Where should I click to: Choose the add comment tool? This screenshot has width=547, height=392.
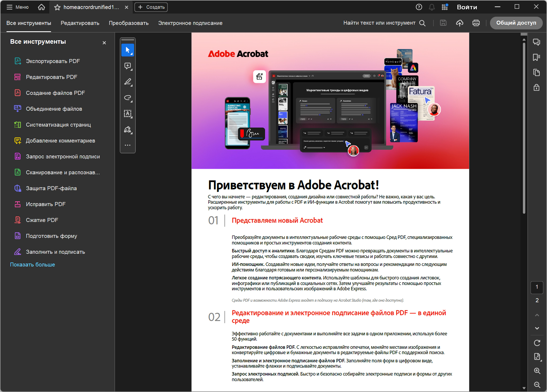(x=127, y=66)
